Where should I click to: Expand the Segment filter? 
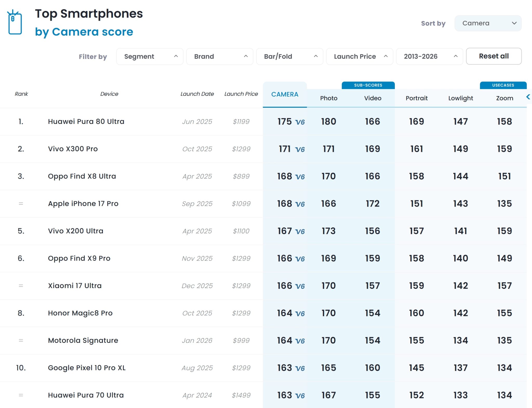click(150, 56)
